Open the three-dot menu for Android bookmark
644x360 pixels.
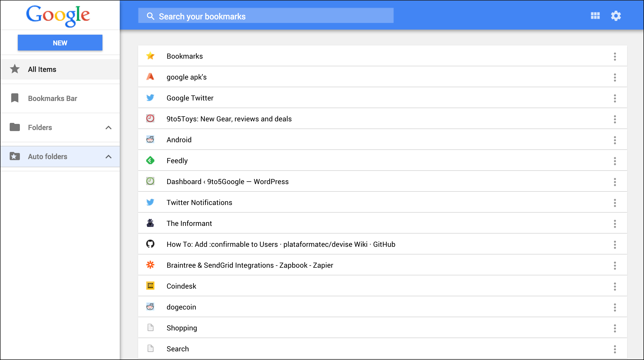(x=615, y=140)
